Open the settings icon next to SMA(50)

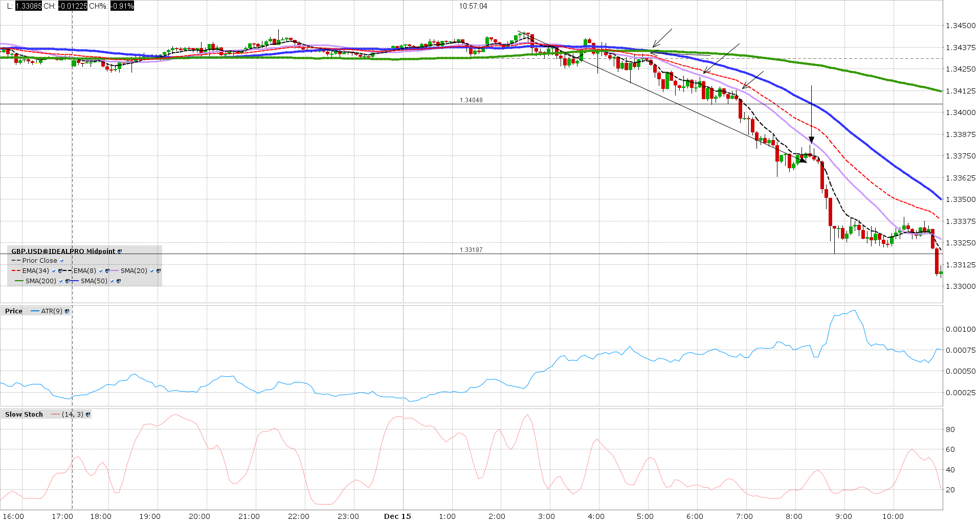point(119,281)
